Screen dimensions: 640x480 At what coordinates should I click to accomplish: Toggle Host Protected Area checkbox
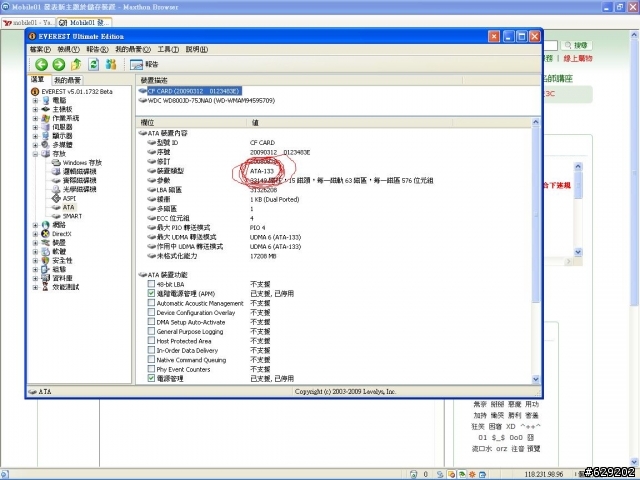(x=151, y=340)
